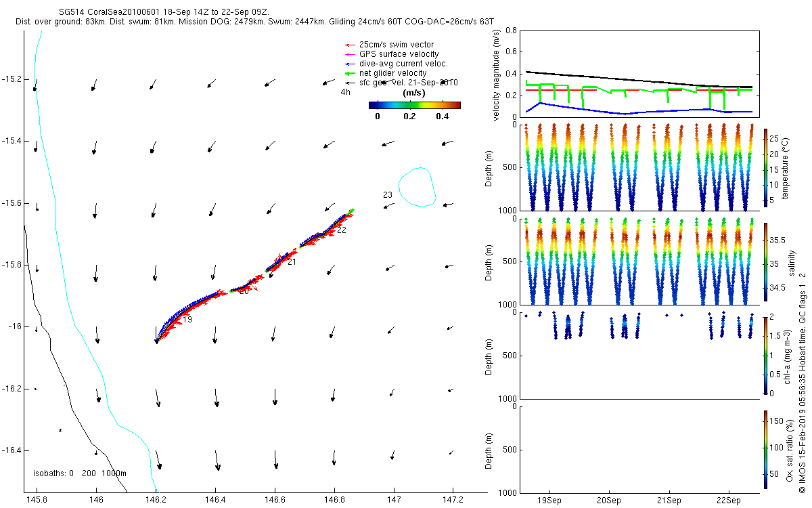Screen dimensions: 812x508
Task: Click the Ox. sat. ratio (%) colorbar
Action: (765, 449)
